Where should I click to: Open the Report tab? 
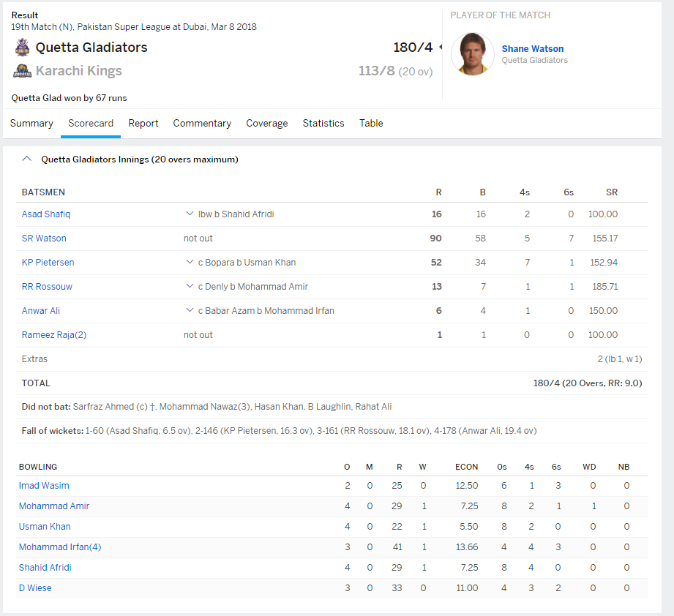click(143, 124)
